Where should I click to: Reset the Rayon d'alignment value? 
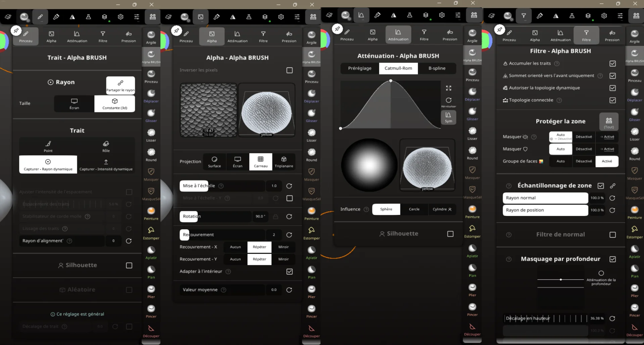coord(129,241)
